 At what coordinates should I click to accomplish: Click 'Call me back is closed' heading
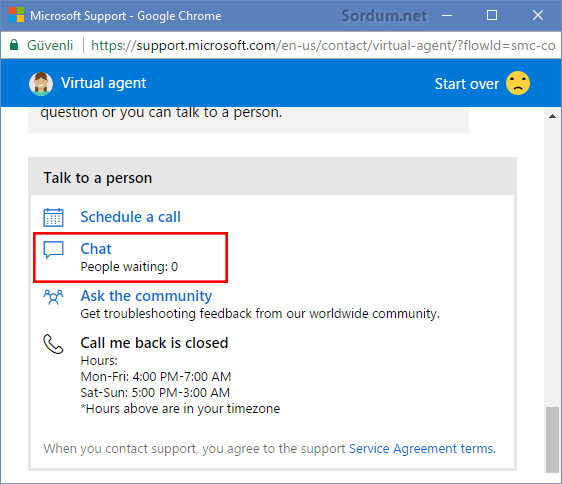pyautogui.click(x=154, y=343)
